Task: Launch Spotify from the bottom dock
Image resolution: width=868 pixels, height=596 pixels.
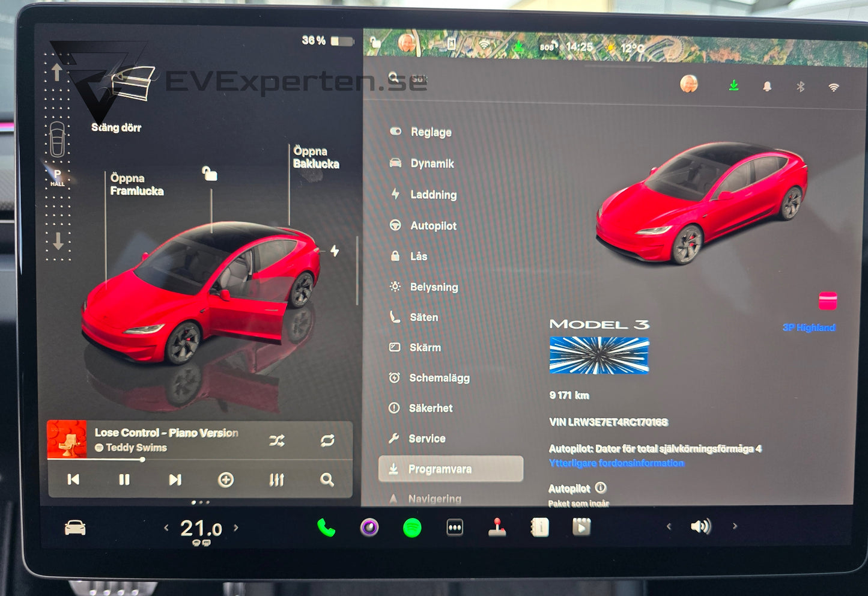Action: 411,528
